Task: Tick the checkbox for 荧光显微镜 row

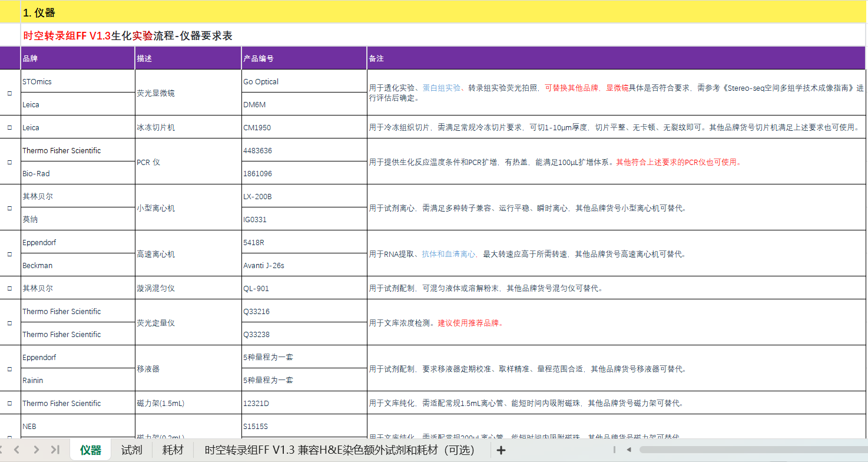Action: (9, 93)
